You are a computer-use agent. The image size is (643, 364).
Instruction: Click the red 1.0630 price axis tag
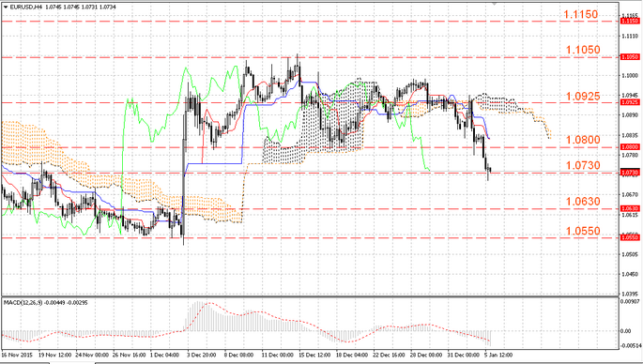pos(630,208)
